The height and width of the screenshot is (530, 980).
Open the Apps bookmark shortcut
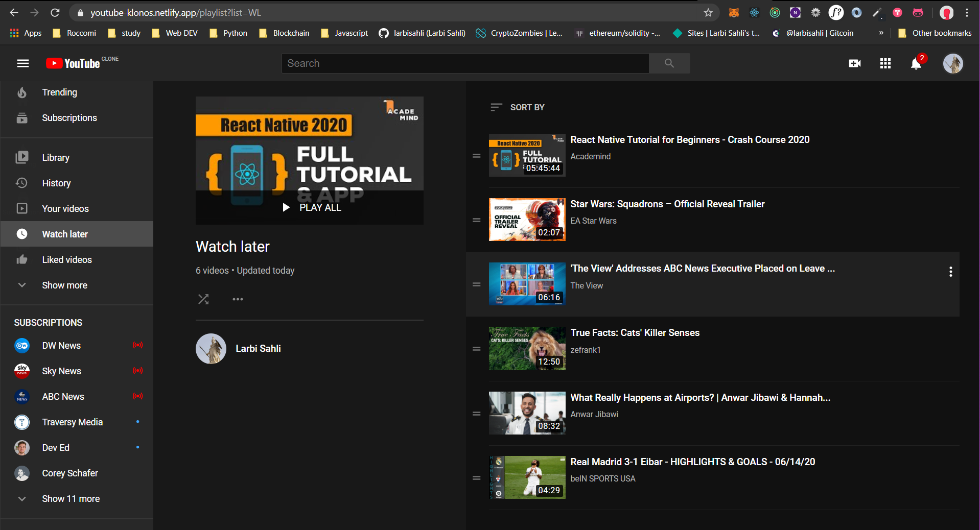click(x=26, y=33)
